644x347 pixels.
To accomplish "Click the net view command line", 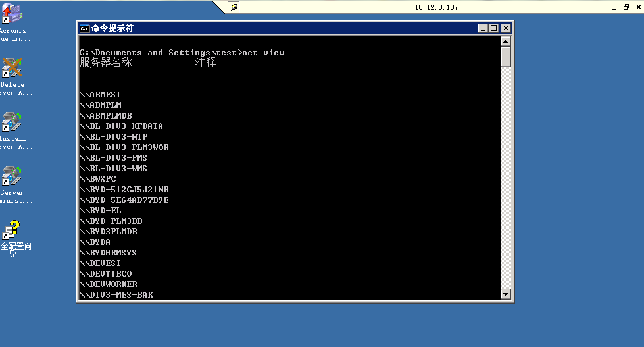I will tap(182, 53).
